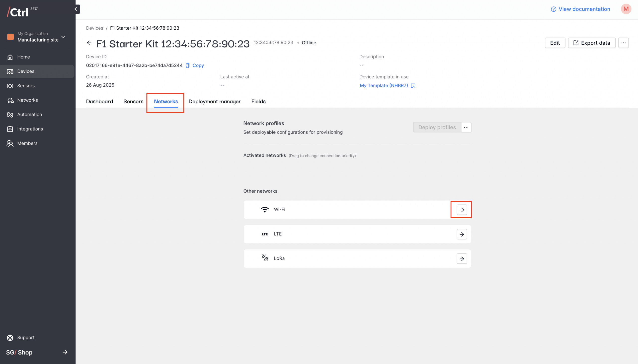Open Network profiles more options menu
Image resolution: width=638 pixels, height=364 pixels.
[x=466, y=127]
